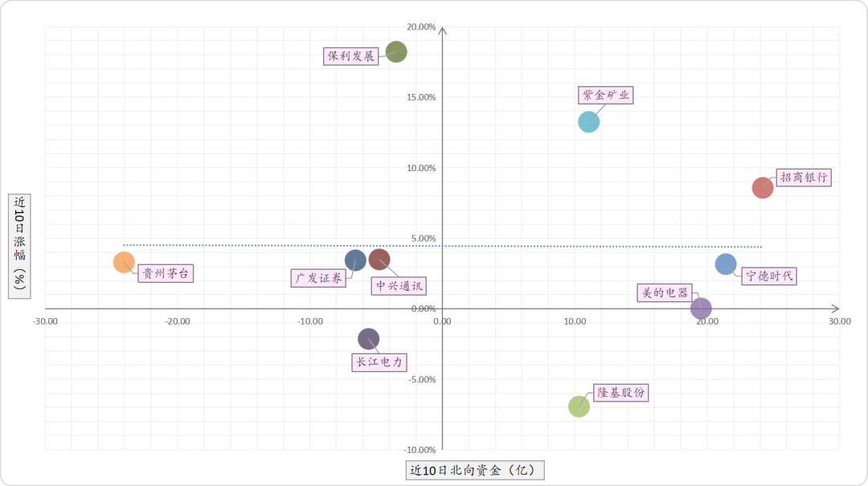This screenshot has height=486, width=868.
Task: Select the 广发证券 data label
Action: pyautogui.click(x=319, y=278)
